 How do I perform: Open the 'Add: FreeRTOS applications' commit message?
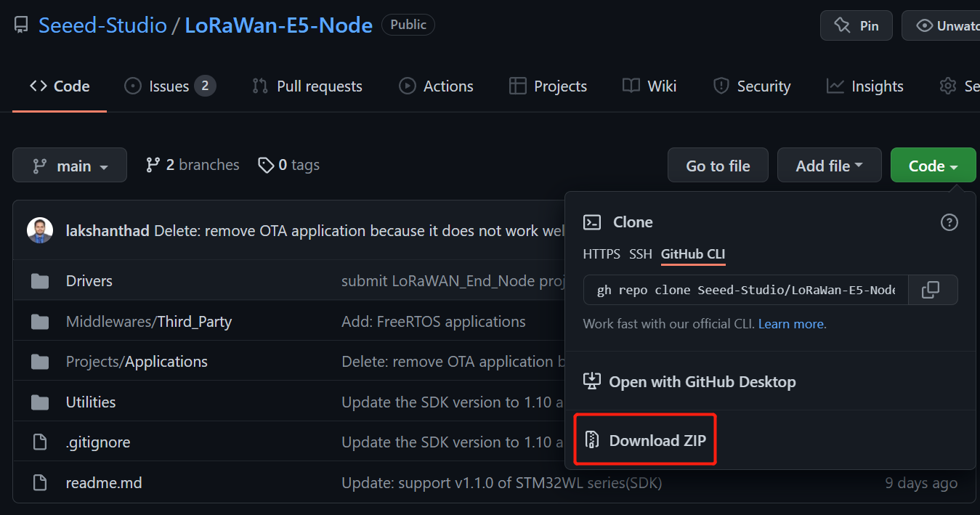click(x=434, y=322)
